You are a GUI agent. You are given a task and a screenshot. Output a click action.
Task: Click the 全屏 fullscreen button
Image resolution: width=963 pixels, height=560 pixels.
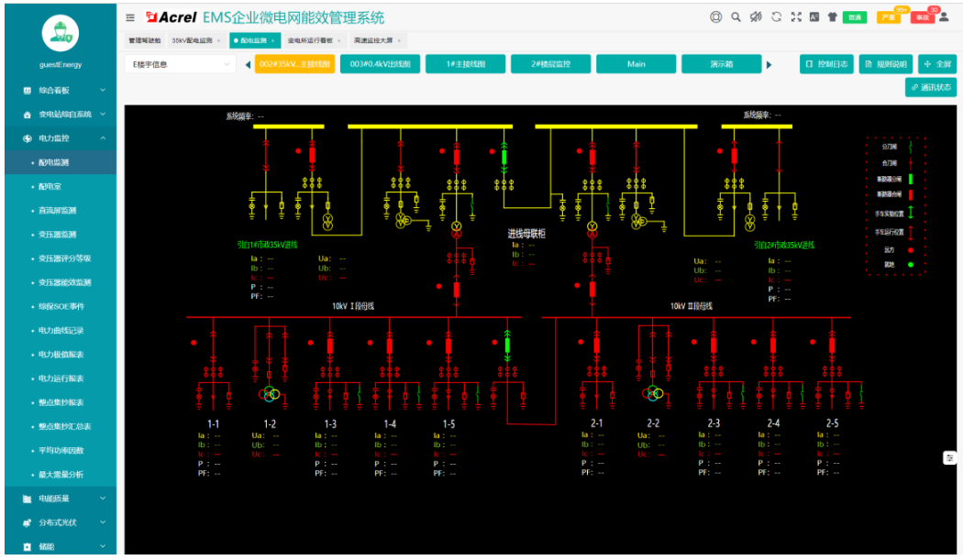pos(937,64)
